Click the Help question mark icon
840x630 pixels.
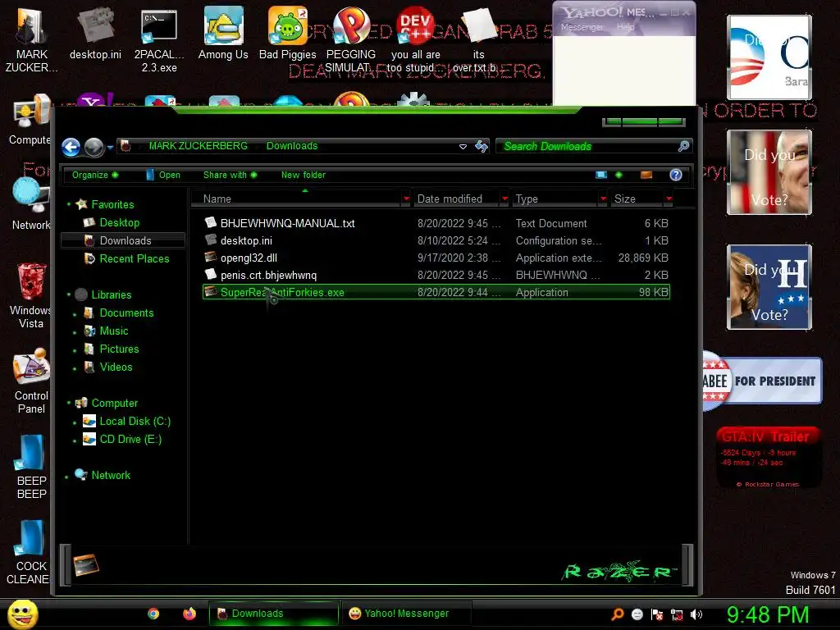pyautogui.click(x=676, y=176)
